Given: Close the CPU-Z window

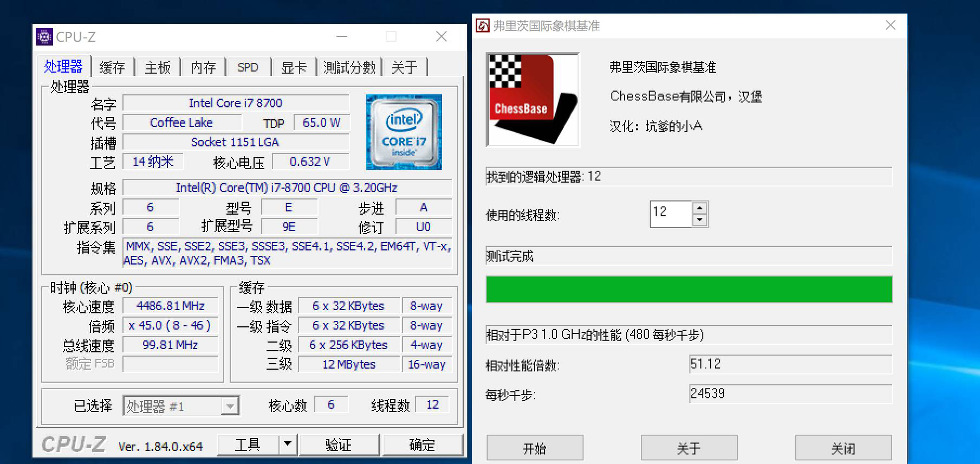Looking at the screenshot, I should pyautogui.click(x=442, y=36).
